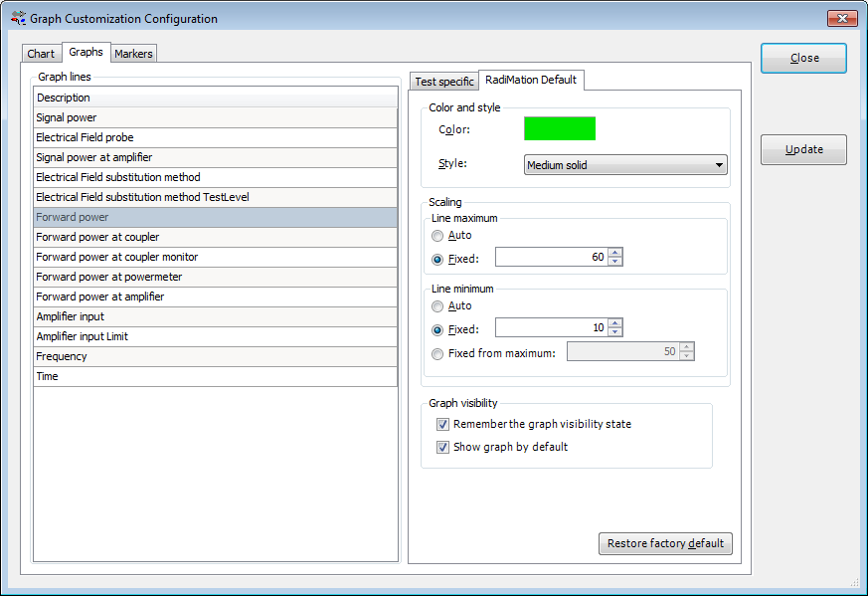The image size is (868, 596).
Task: Select the Forward power row
Action: tap(216, 217)
